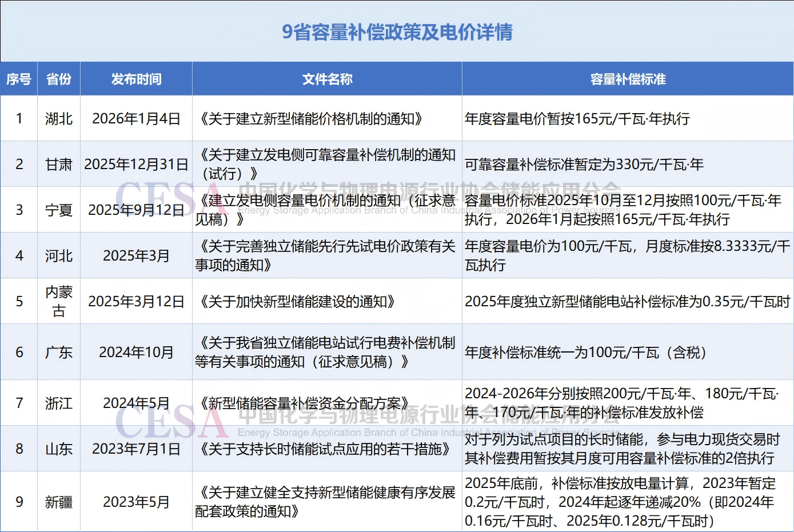
Task: Click the "河北" province cell
Action: pyautogui.click(x=59, y=256)
